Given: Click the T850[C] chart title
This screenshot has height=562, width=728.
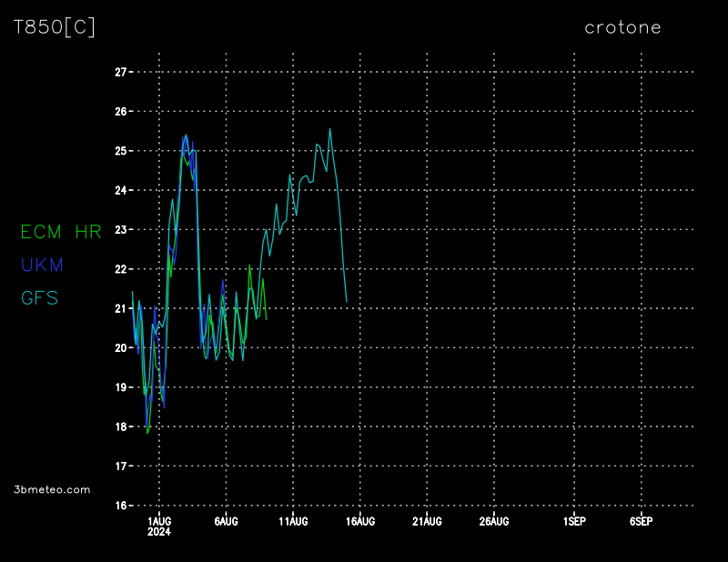Looking at the screenshot, I should [54, 27].
